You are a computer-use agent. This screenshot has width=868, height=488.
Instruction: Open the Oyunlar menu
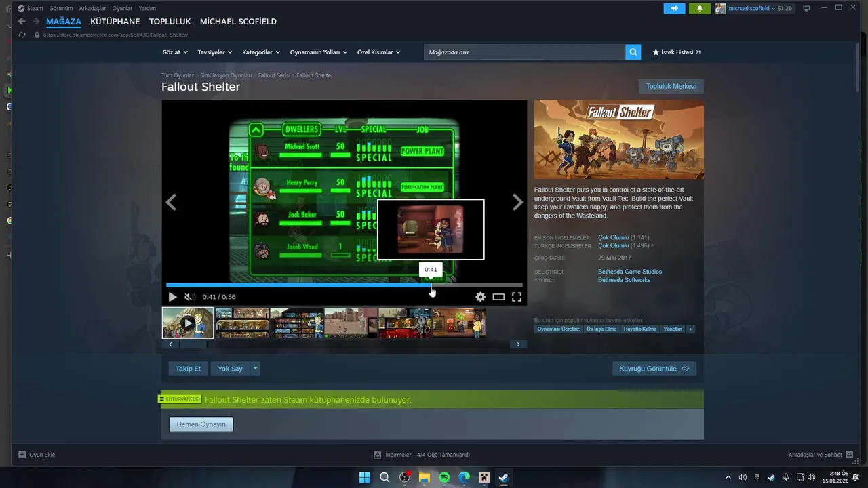(x=122, y=8)
